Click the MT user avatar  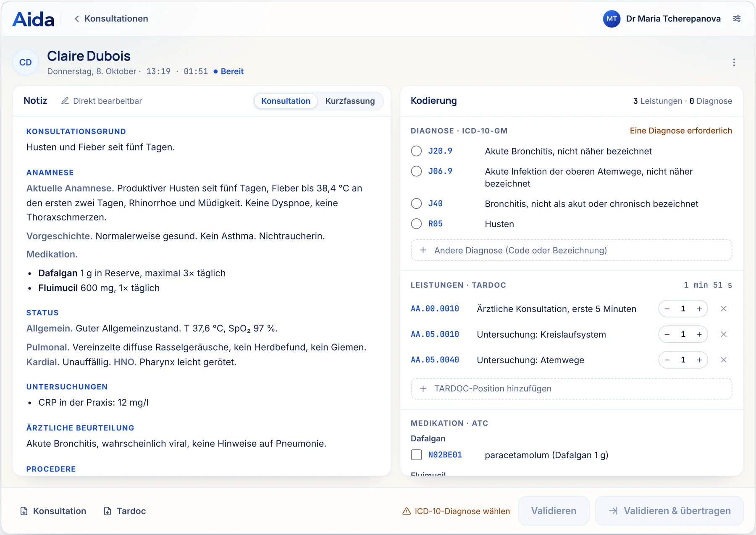612,18
